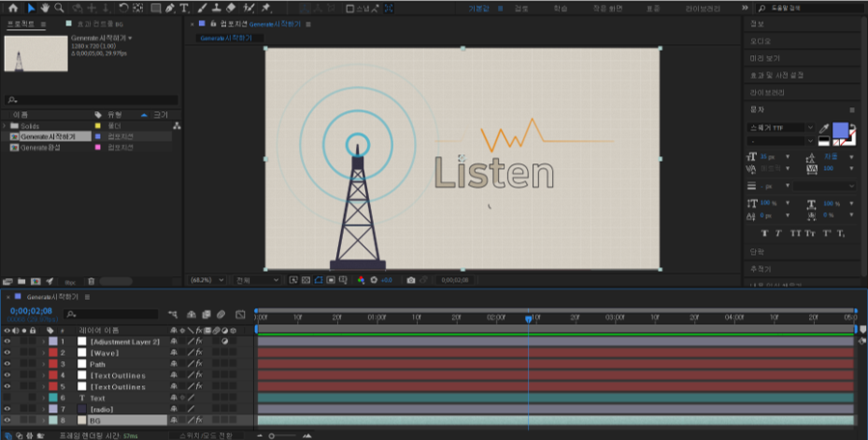Image resolution: width=868 pixels, height=440 pixels.
Task: Show more workspaces with the double chevron
Action: (744, 8)
